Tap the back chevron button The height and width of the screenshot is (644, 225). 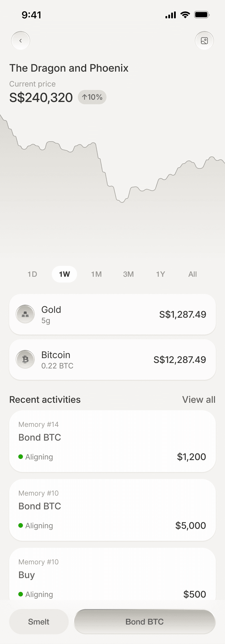[21, 41]
